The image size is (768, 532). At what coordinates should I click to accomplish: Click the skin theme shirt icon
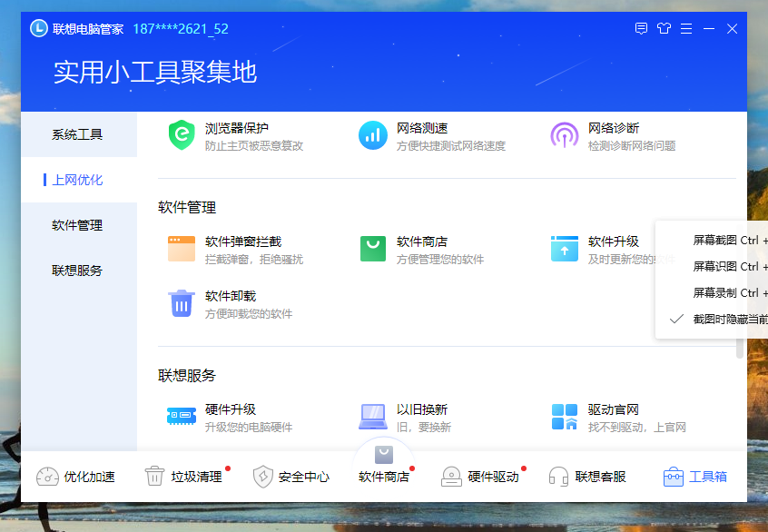point(664,28)
